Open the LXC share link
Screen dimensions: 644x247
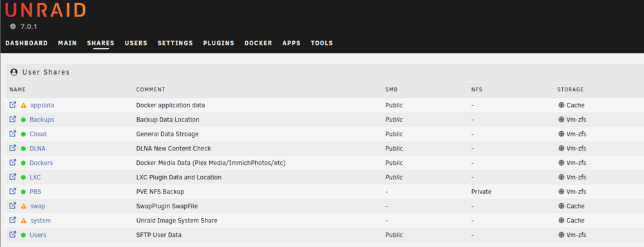click(35, 178)
